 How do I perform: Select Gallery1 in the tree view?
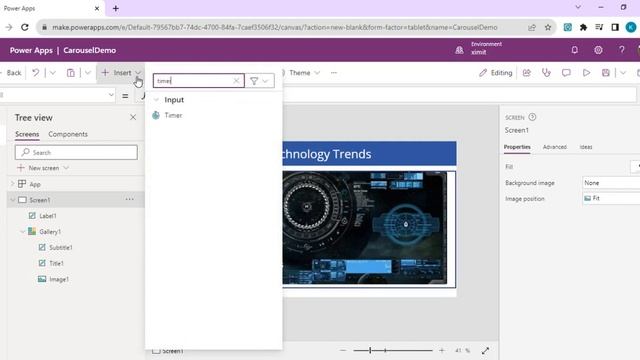[x=50, y=232]
